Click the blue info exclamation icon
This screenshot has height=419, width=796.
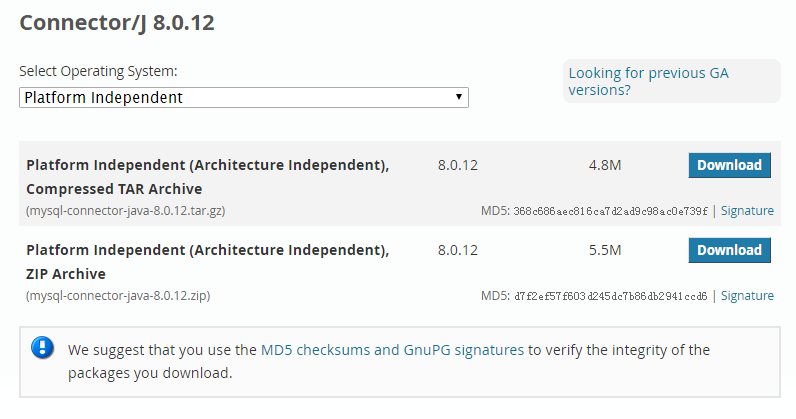42,348
